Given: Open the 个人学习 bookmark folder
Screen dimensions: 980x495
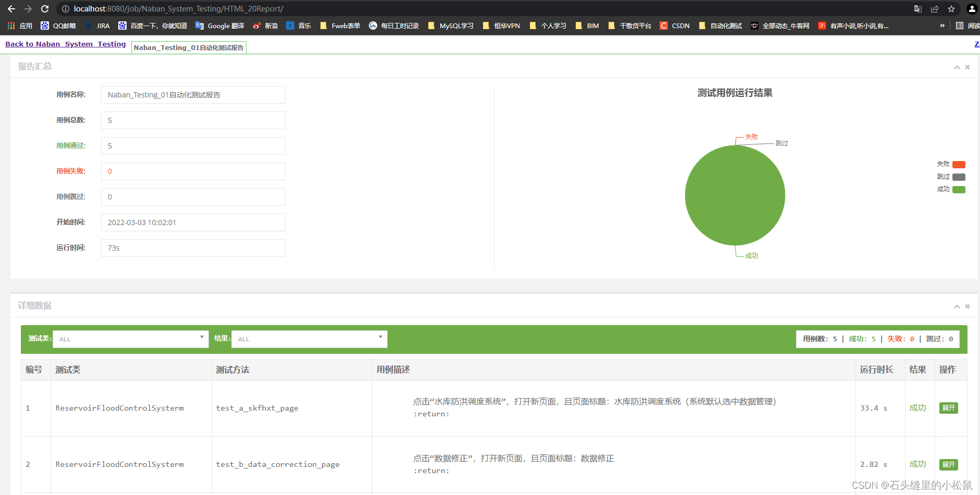Looking at the screenshot, I should pos(548,26).
